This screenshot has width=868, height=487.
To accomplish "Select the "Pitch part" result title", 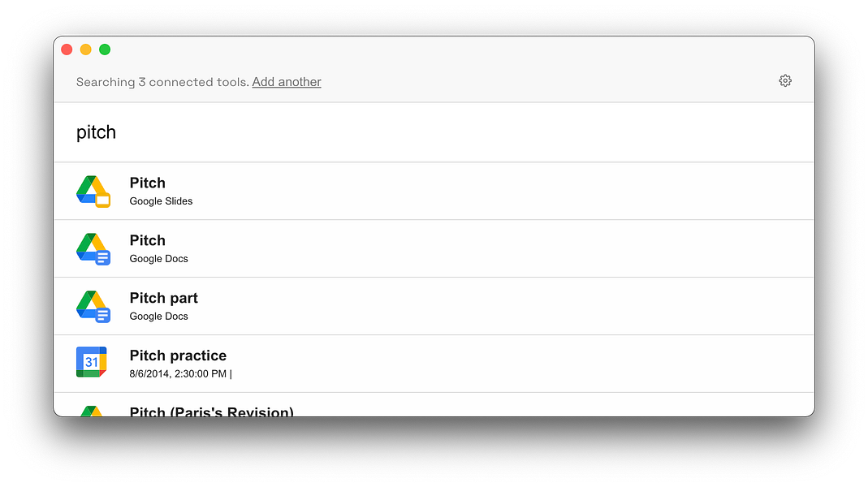I will [164, 298].
